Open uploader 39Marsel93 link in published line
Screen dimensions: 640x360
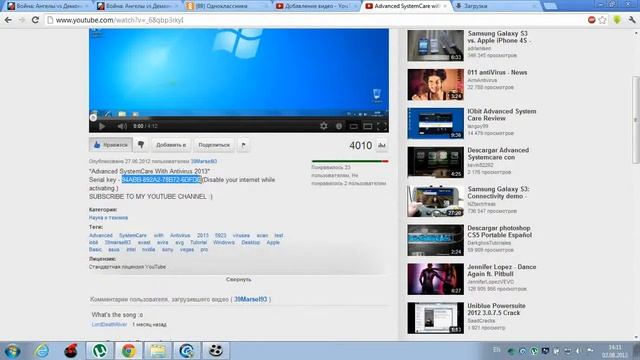tap(204, 162)
